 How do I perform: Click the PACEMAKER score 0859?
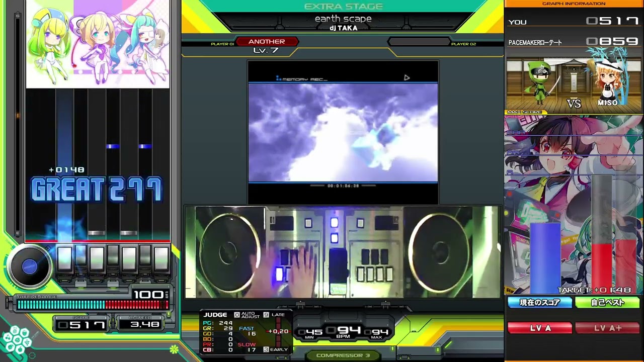click(612, 42)
